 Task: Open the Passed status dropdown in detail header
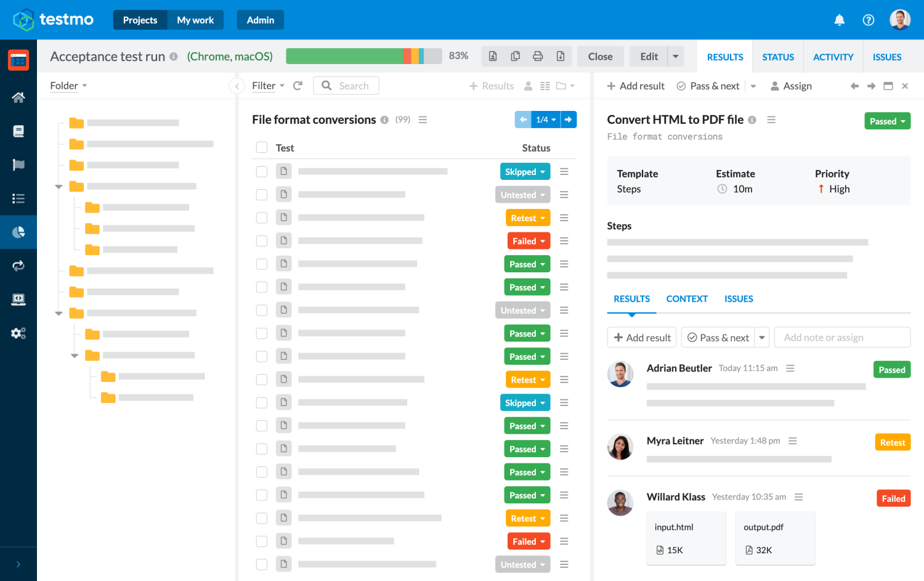(x=887, y=121)
